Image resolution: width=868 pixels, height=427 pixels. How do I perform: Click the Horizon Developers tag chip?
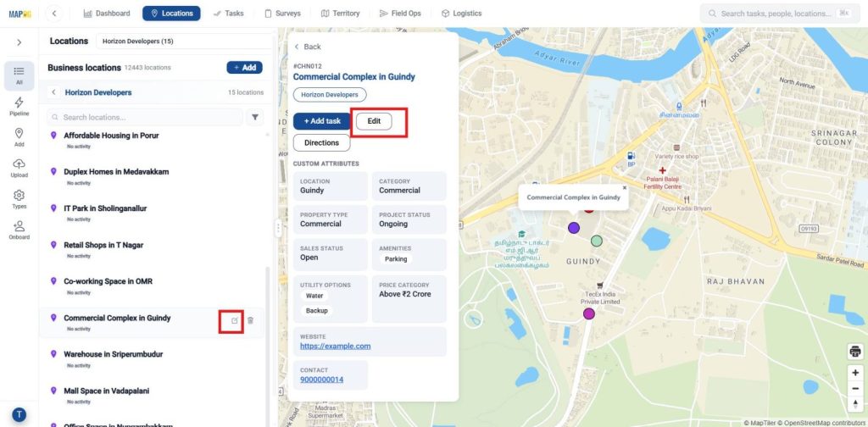[330, 95]
